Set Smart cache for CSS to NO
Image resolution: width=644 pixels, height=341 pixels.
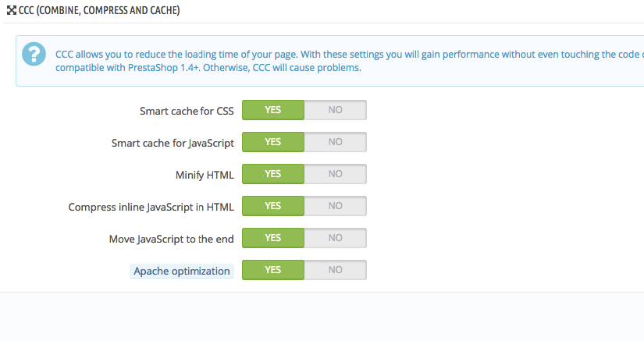[x=335, y=110]
